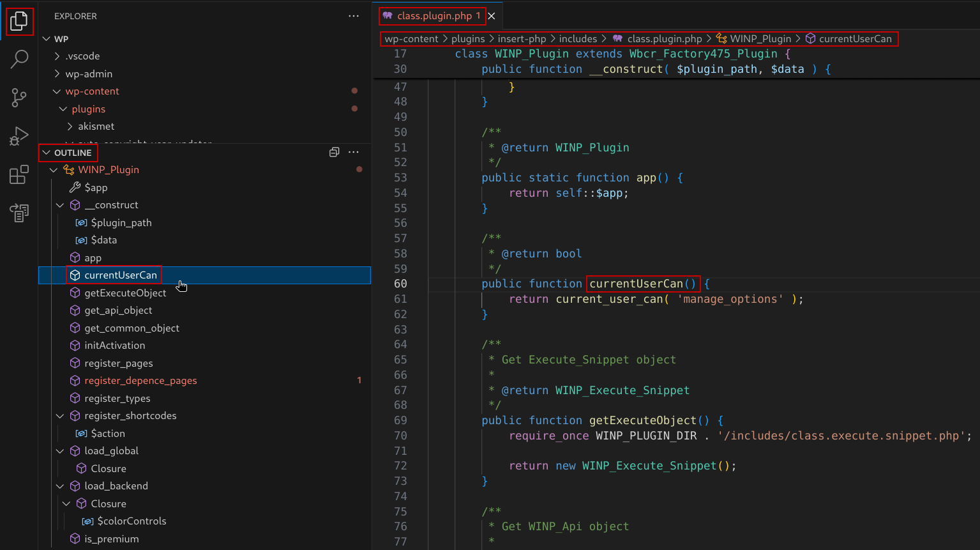Image resolution: width=980 pixels, height=550 pixels.
Task: Open Outline more actions ellipsis menu
Action: (x=354, y=152)
